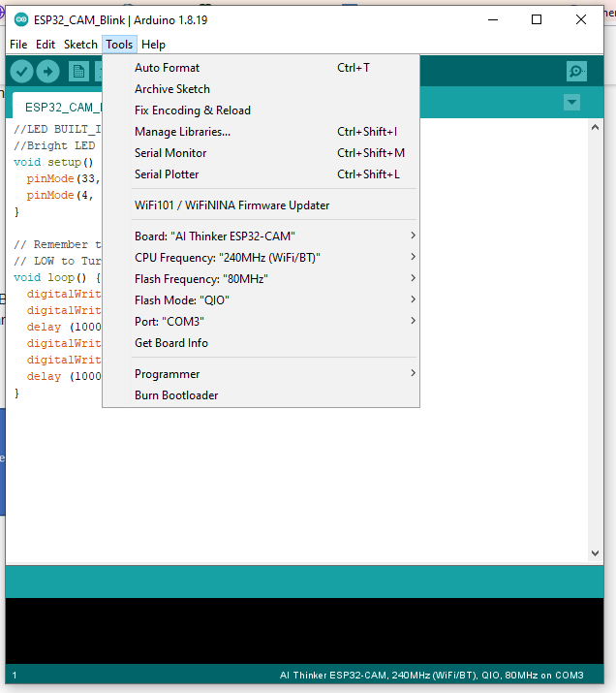This screenshot has height=693, width=616.
Task: Click the line number 1 in status bar
Action: pos(15,675)
